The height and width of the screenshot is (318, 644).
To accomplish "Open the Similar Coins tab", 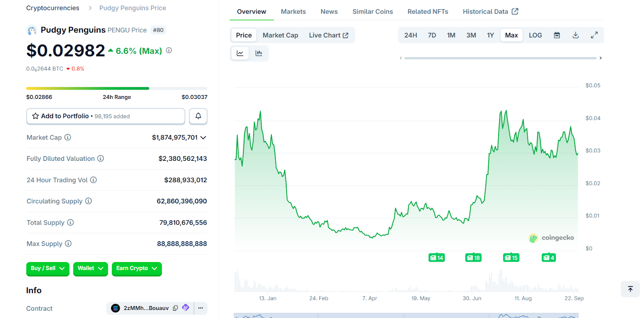I will point(372,12).
